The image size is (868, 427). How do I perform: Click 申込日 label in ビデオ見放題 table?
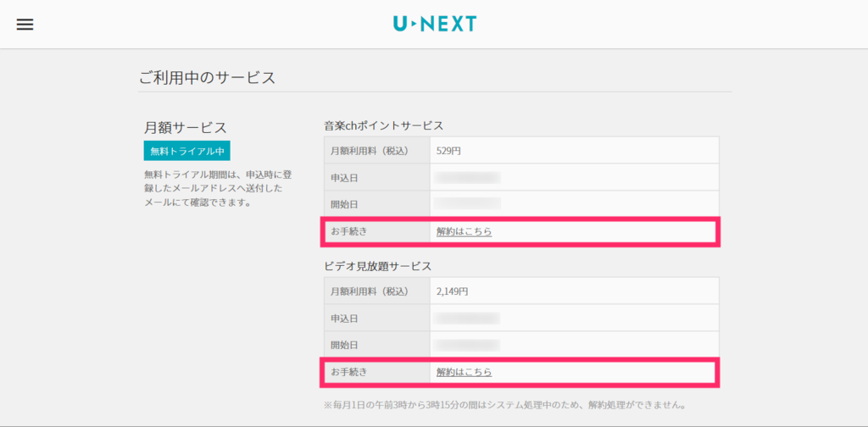pos(344,318)
